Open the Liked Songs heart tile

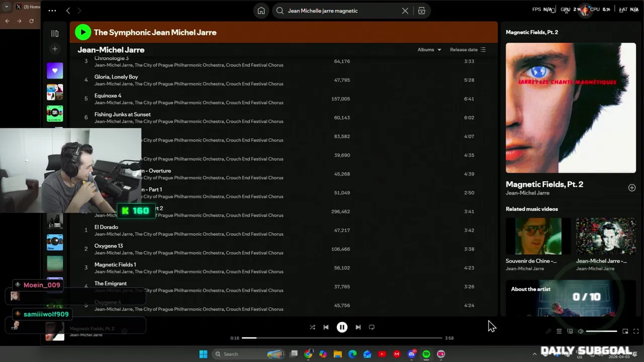point(55,70)
